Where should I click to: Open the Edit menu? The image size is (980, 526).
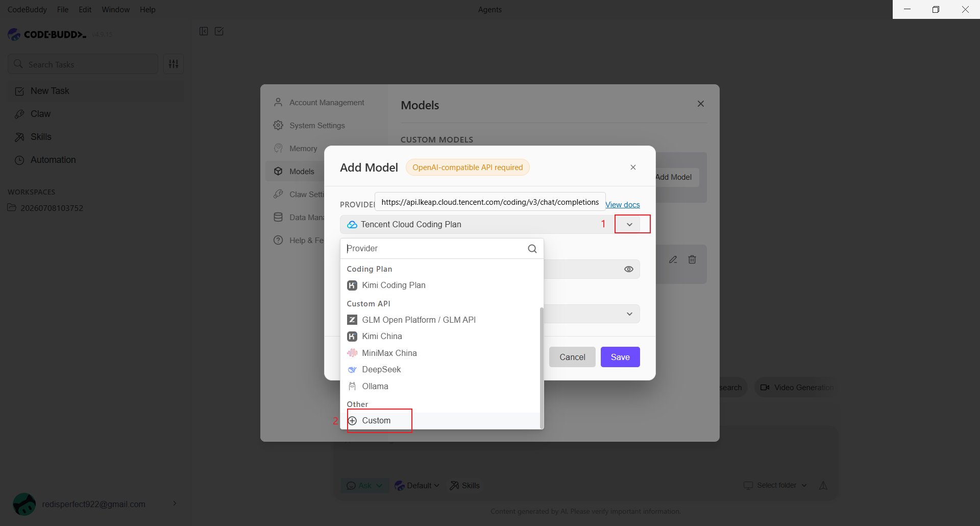[85, 9]
